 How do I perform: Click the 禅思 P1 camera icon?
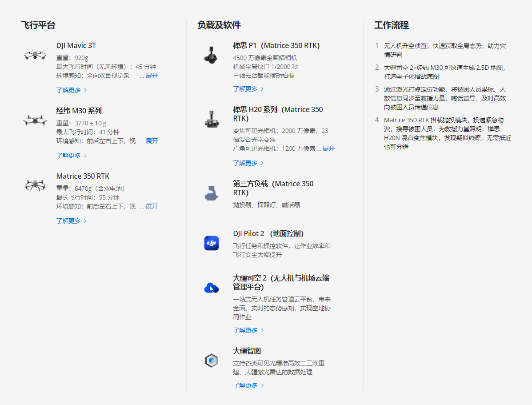[211, 55]
